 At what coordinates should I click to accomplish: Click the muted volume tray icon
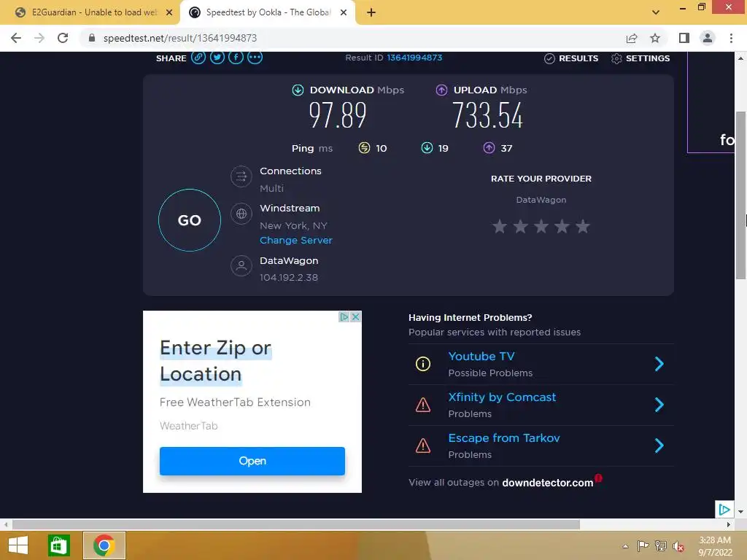[x=678, y=546]
